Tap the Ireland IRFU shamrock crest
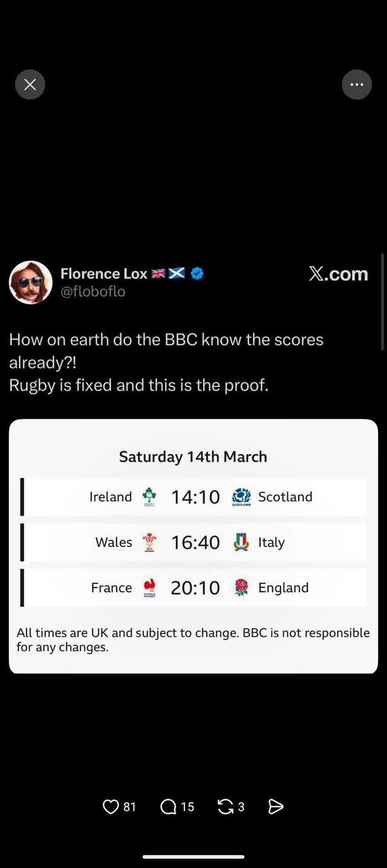The image size is (387, 868). click(149, 497)
